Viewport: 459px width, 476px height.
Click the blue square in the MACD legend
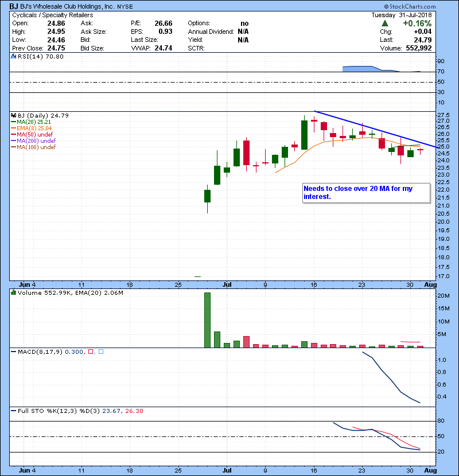click(x=101, y=352)
